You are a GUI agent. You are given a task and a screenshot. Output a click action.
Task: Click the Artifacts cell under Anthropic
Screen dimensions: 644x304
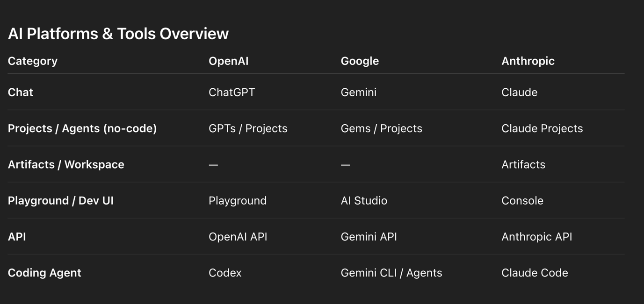pyautogui.click(x=523, y=164)
